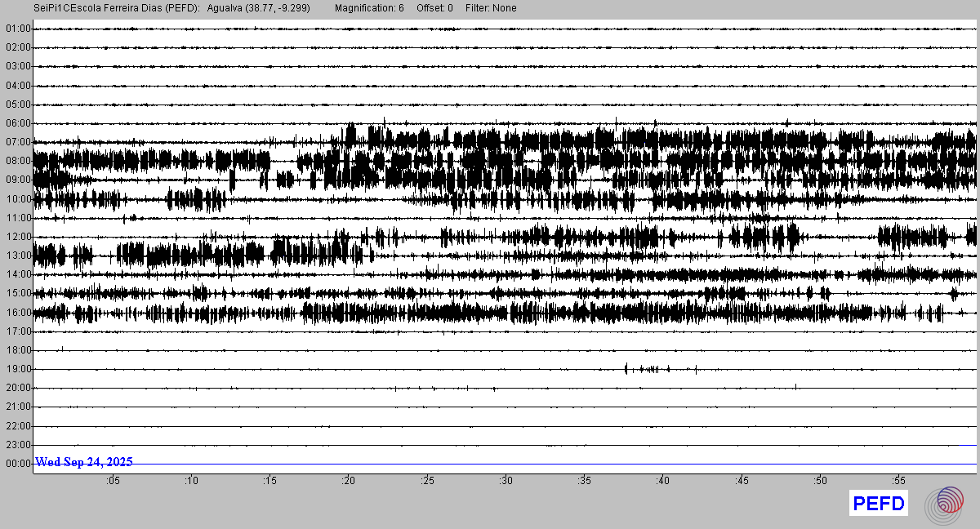Click the small spike on the 19:00 trace
980x529 pixels.
click(x=626, y=369)
